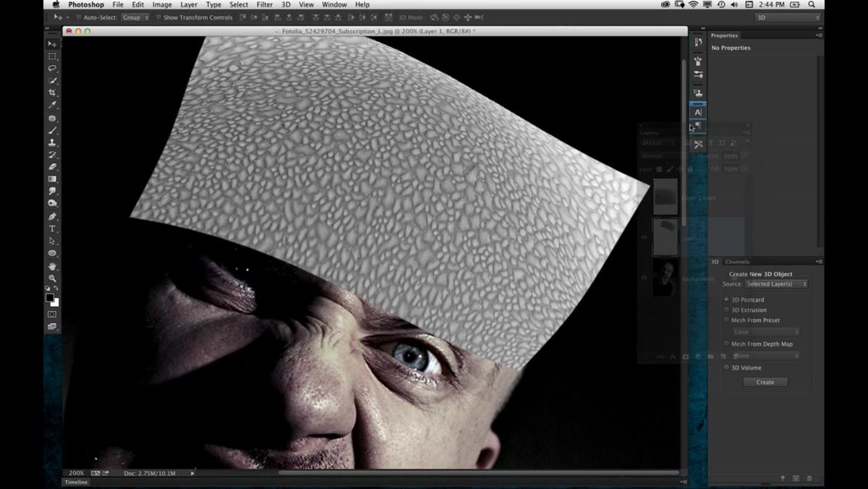
Task: Open the Brush Presets panel icon
Action: click(698, 61)
